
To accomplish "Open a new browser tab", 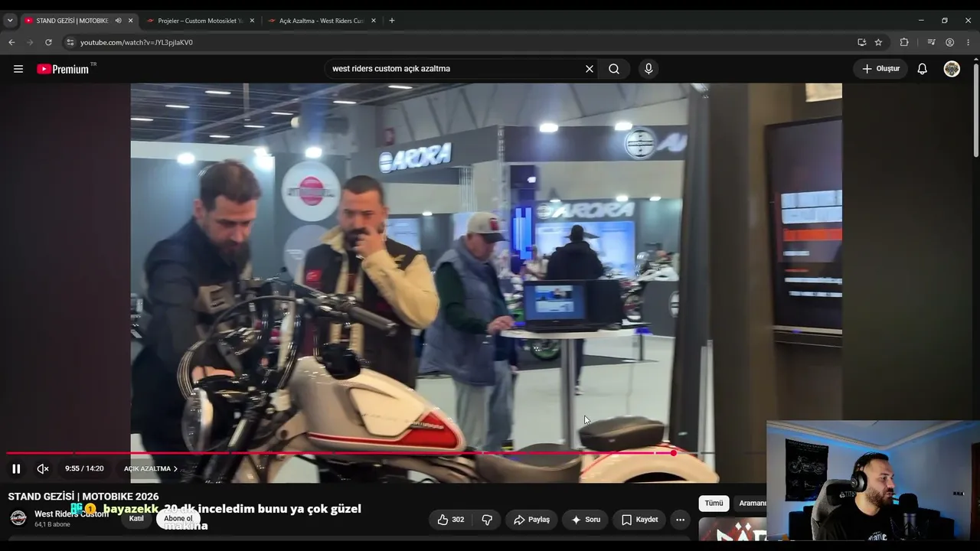I will coord(392,21).
